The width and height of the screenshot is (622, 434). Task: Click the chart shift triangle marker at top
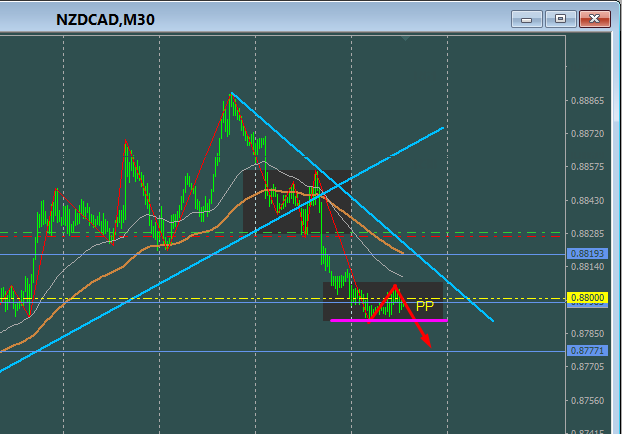coord(405,38)
